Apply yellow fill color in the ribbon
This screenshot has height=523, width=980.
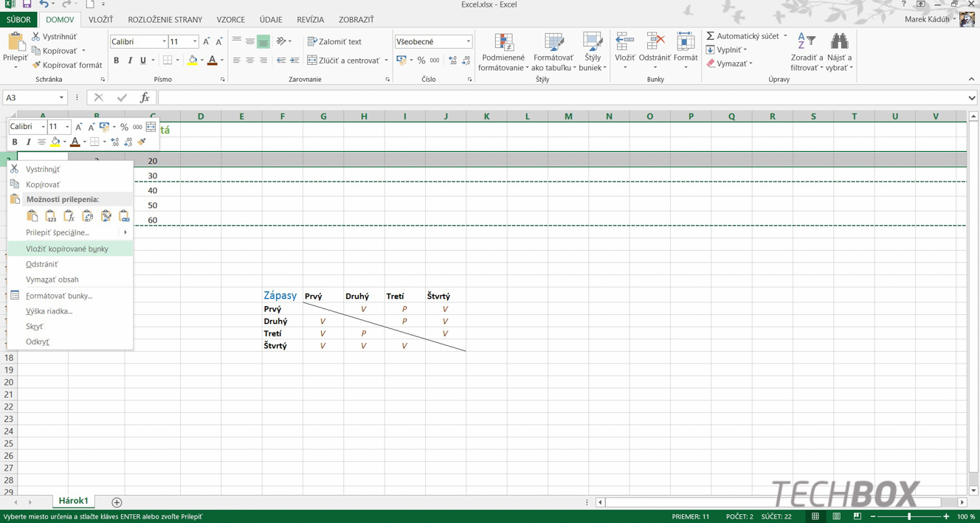pos(193,60)
